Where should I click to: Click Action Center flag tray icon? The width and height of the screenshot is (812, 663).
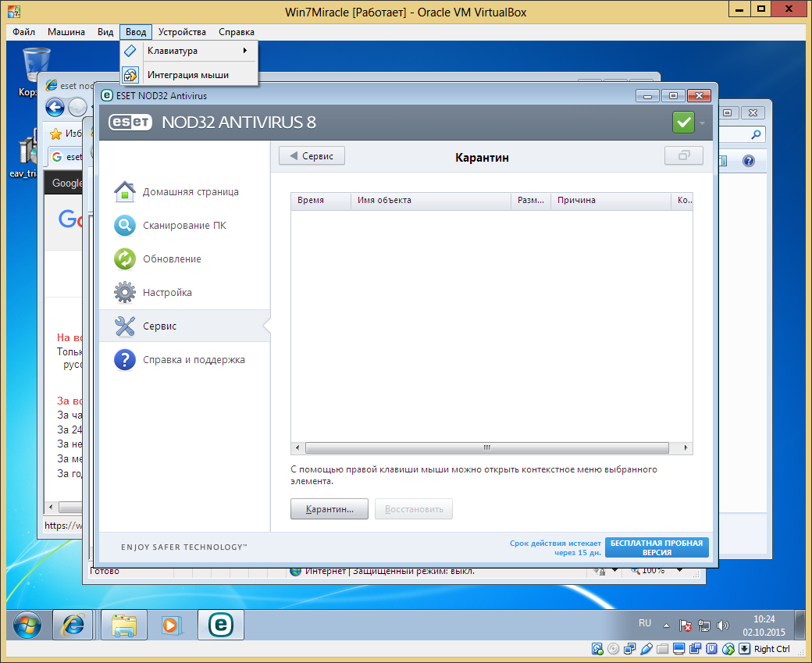point(686,626)
